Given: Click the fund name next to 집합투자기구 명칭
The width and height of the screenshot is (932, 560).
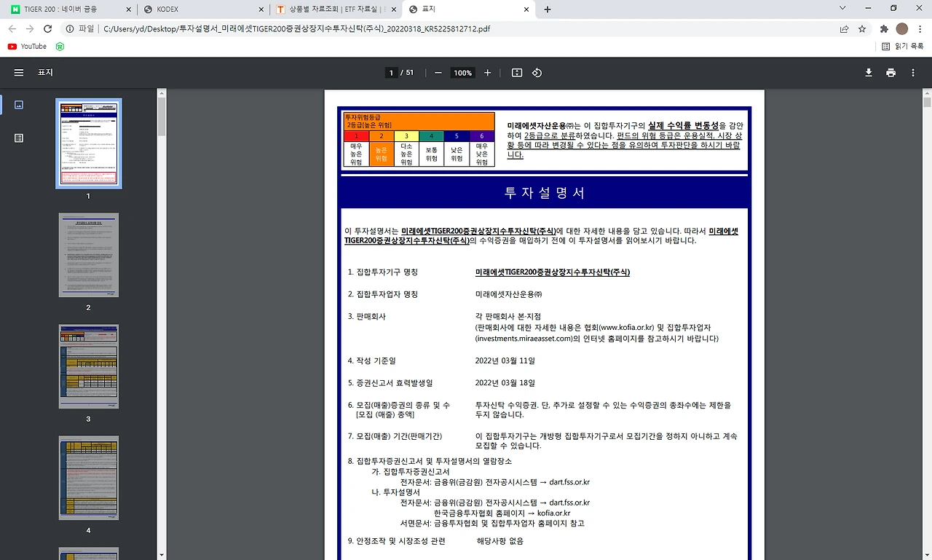Looking at the screenshot, I should tap(553, 272).
